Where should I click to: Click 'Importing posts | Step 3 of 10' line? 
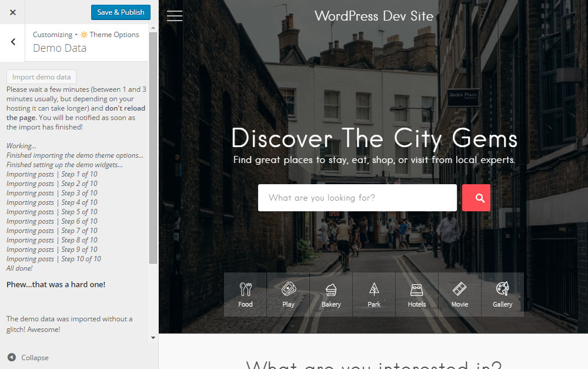tap(52, 193)
